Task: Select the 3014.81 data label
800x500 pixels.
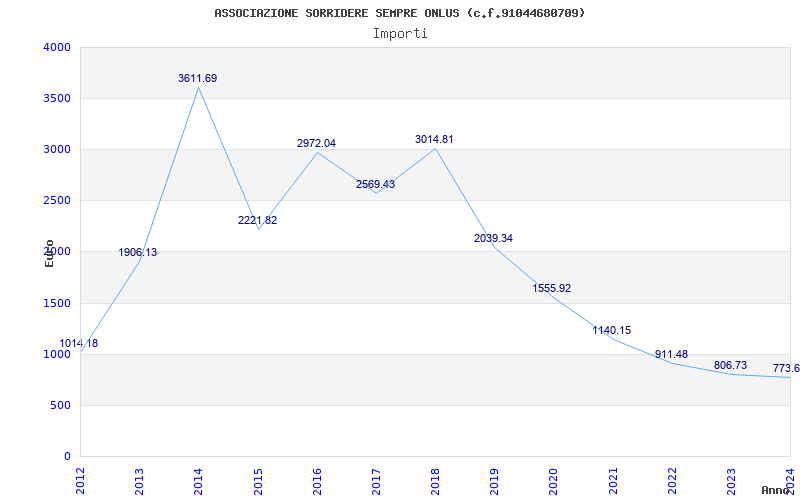Action: tap(434, 139)
